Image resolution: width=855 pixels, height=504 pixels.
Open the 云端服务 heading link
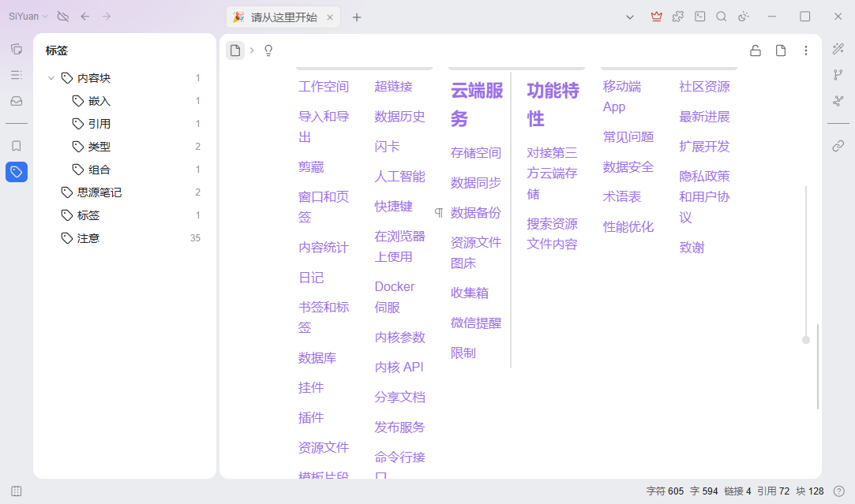[x=477, y=104]
